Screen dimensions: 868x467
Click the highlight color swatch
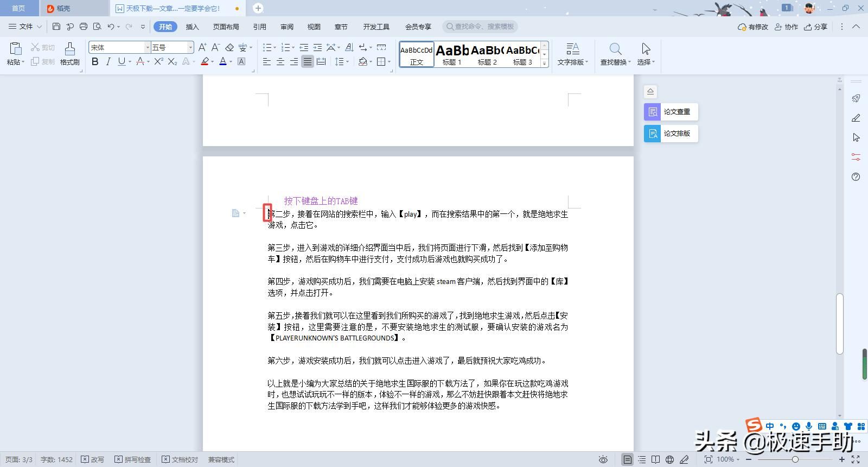[205, 62]
